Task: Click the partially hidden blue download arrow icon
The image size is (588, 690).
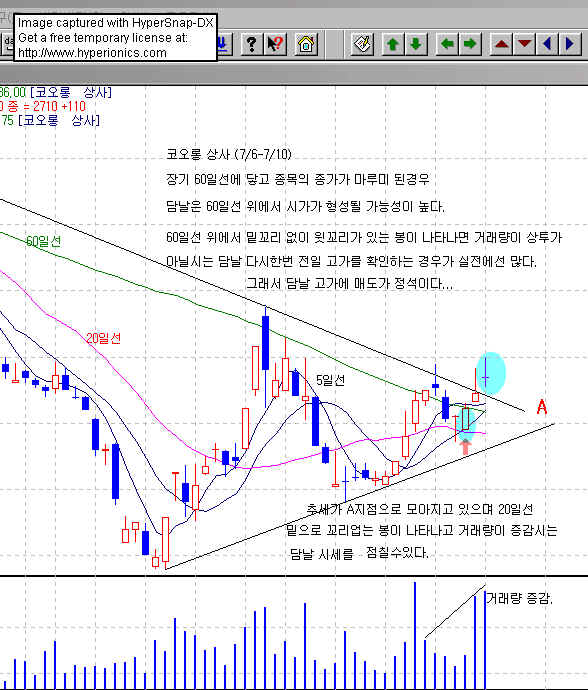Action: coord(224,44)
